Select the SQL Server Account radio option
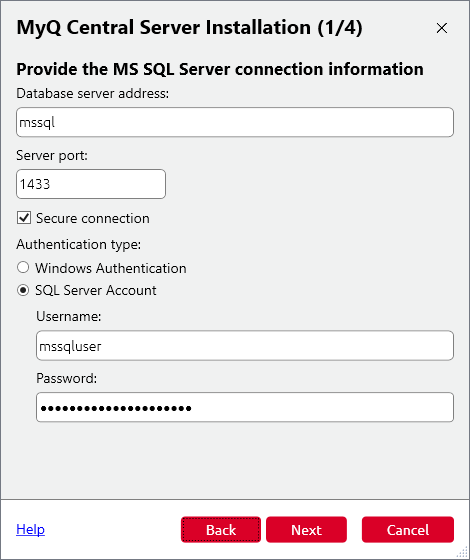This screenshot has height=560, width=470. (23, 290)
